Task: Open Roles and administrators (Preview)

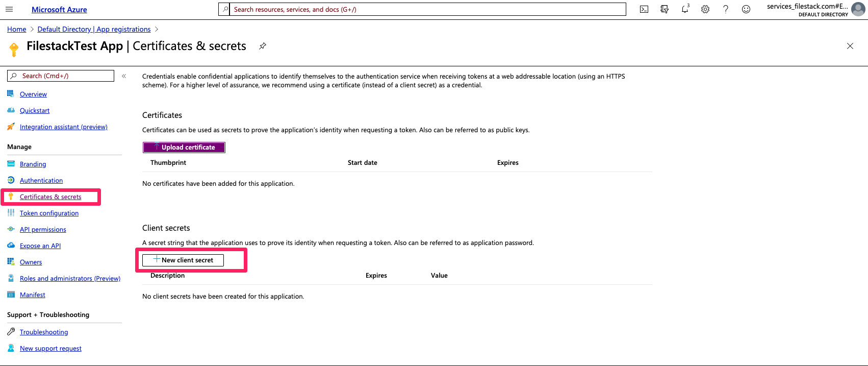Action: click(70, 279)
